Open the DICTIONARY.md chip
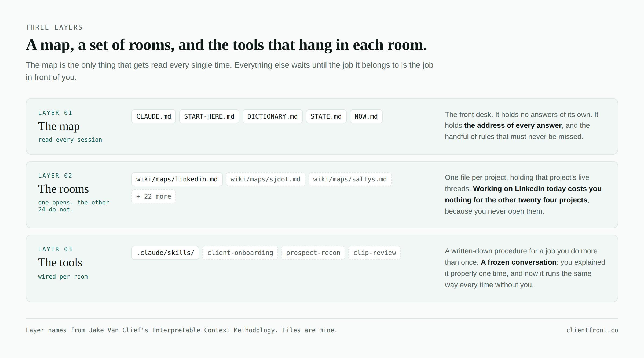Viewport: 644px width, 358px height. (x=272, y=116)
